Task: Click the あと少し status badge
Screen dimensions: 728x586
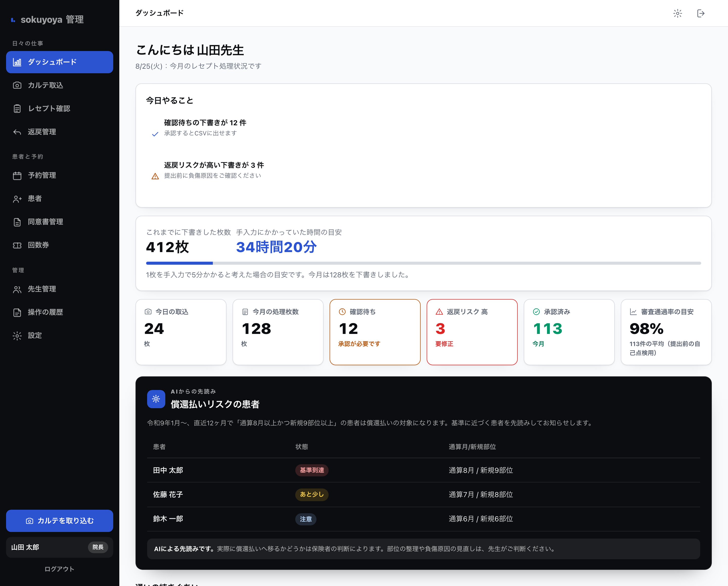Action: [312, 495]
